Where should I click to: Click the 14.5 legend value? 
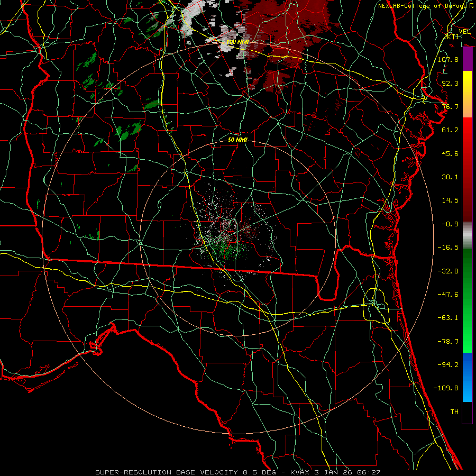[x=450, y=200]
